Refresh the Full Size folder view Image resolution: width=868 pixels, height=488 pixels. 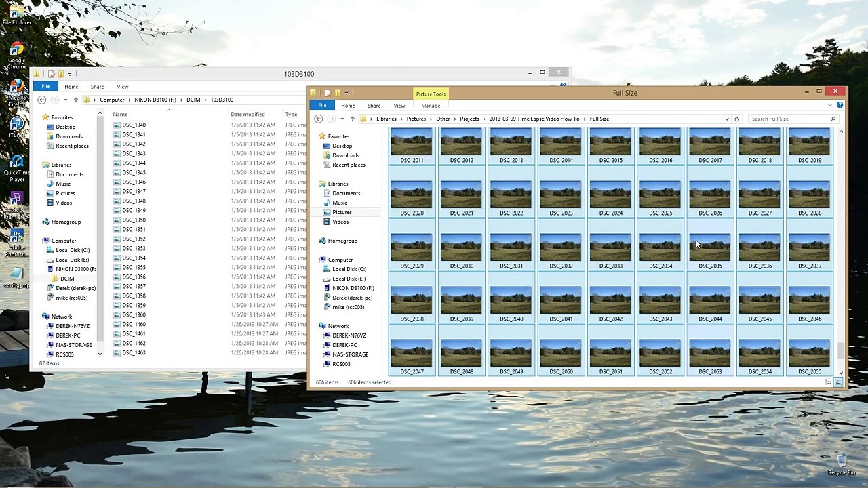pyautogui.click(x=736, y=119)
